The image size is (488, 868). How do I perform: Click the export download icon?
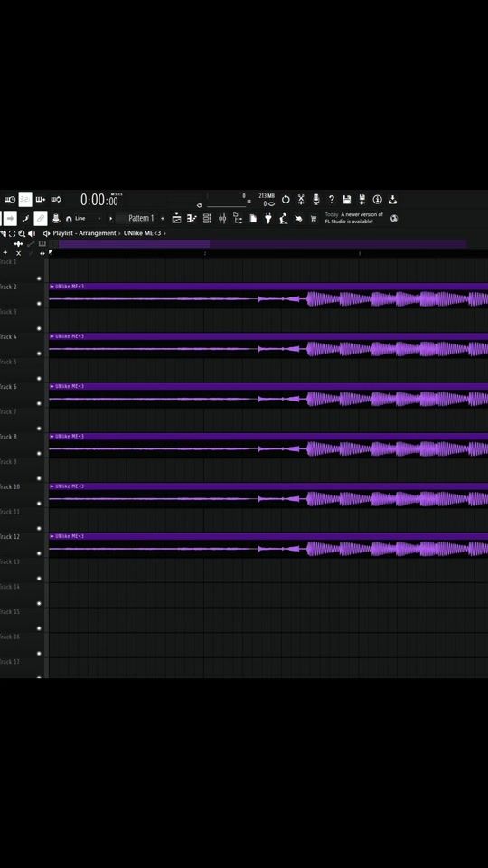tap(392, 199)
